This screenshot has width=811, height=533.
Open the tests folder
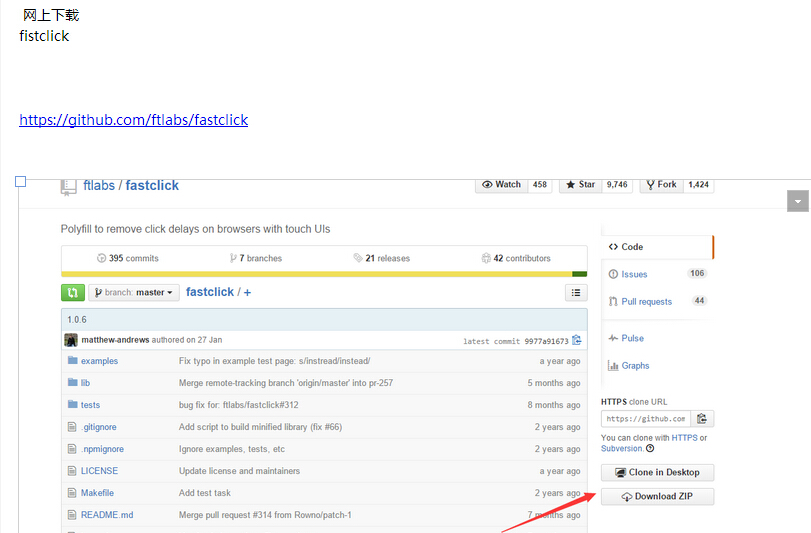[x=91, y=405]
